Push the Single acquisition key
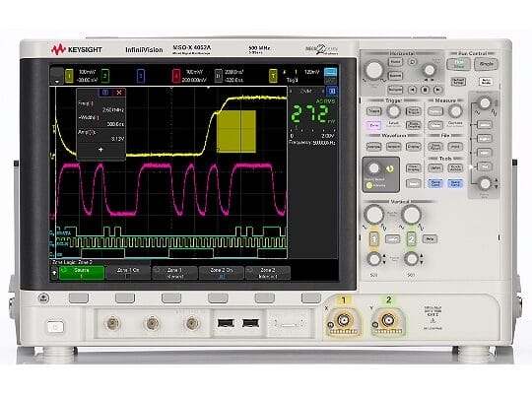 [486, 64]
